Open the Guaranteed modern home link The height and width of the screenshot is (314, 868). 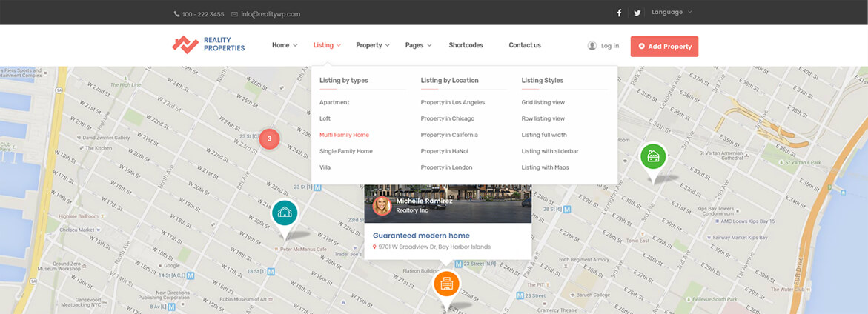421,235
